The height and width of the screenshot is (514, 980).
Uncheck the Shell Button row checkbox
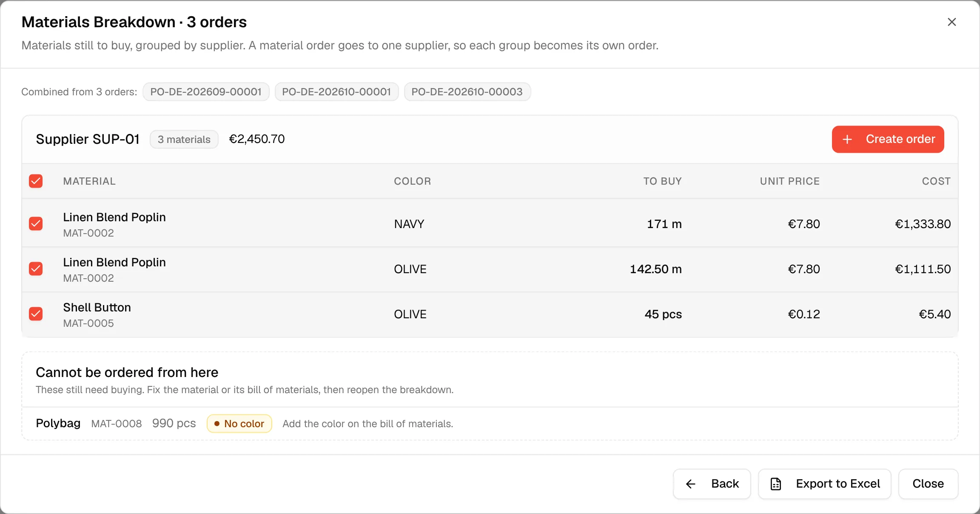pyautogui.click(x=36, y=314)
